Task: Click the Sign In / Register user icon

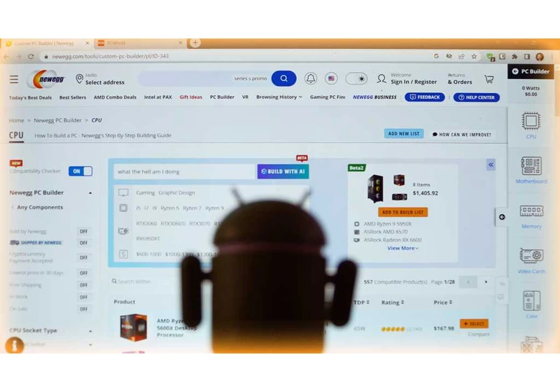Action: pos(381,78)
